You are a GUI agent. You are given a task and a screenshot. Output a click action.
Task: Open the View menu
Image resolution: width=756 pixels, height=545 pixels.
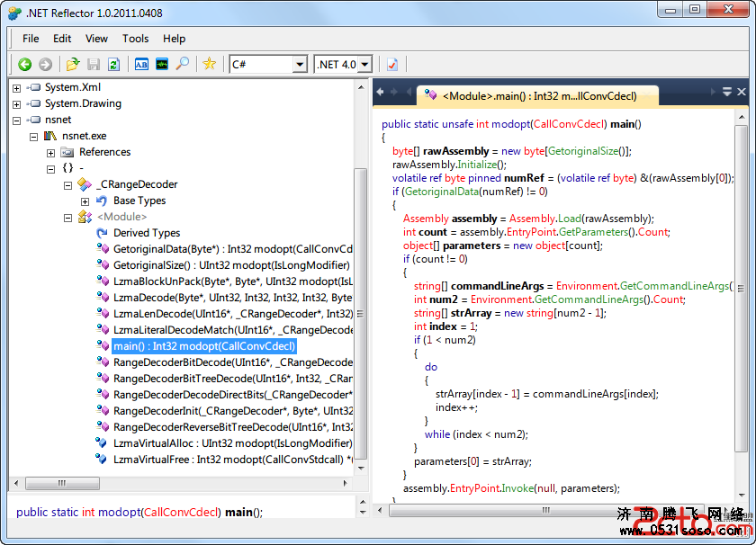tap(96, 39)
